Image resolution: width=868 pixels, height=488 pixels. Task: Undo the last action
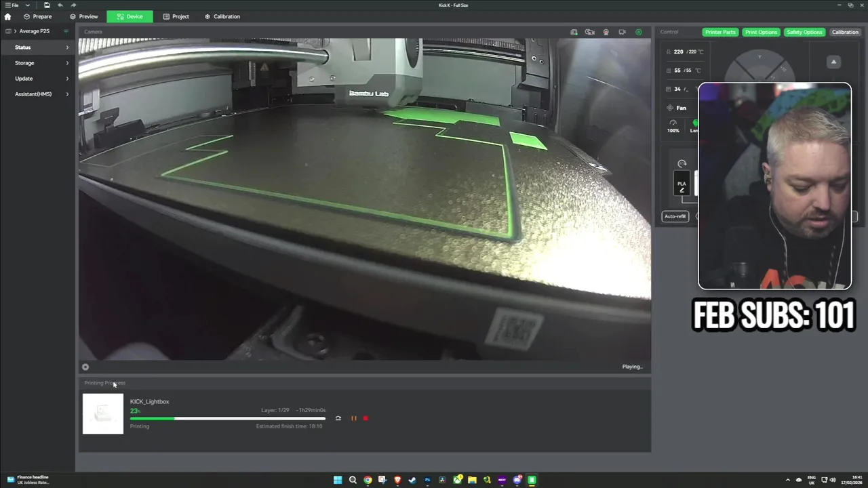[60, 5]
